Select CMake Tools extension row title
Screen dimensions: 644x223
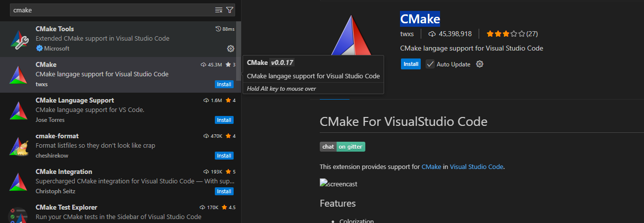tap(55, 29)
